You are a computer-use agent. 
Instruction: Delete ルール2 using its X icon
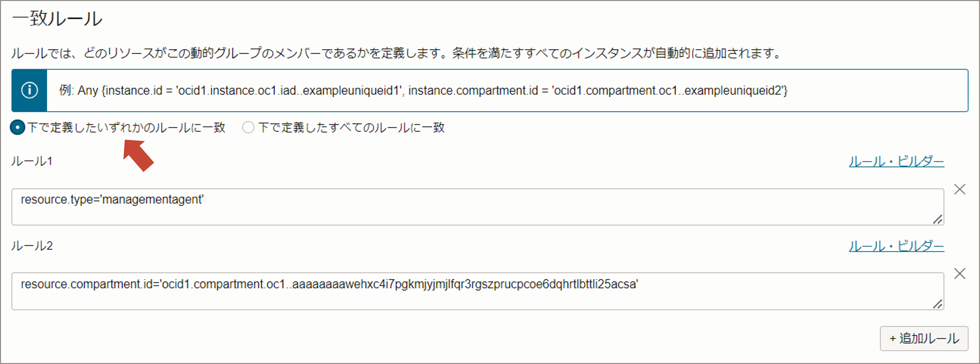(960, 274)
